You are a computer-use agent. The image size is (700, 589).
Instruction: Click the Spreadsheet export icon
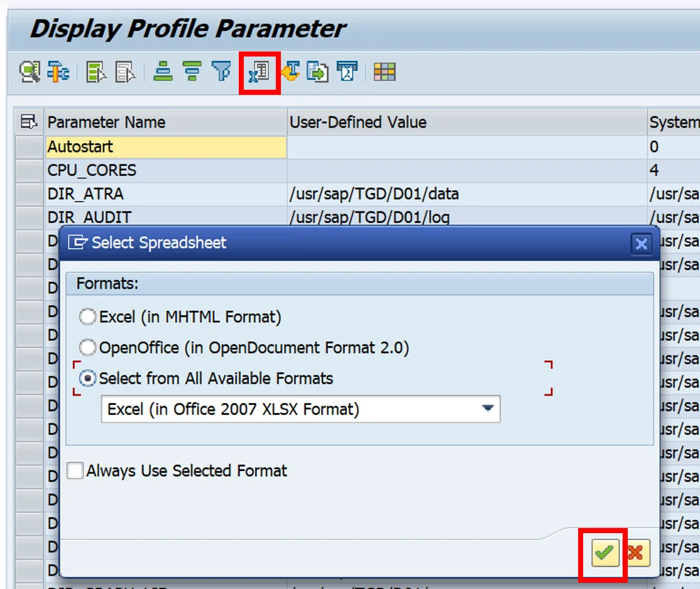pos(260,72)
